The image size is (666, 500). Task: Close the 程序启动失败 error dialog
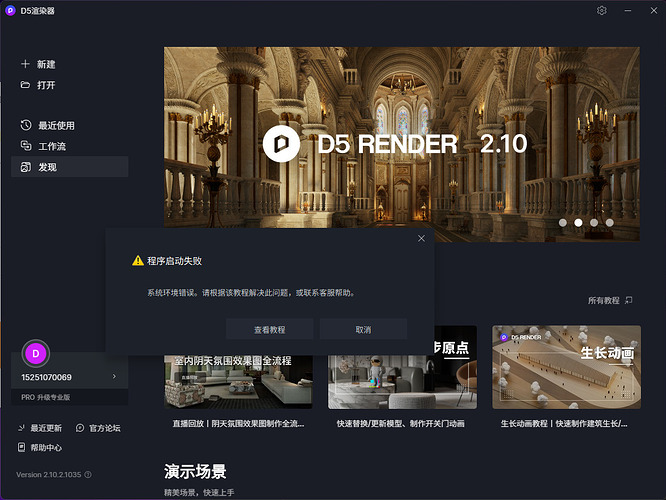click(x=421, y=238)
